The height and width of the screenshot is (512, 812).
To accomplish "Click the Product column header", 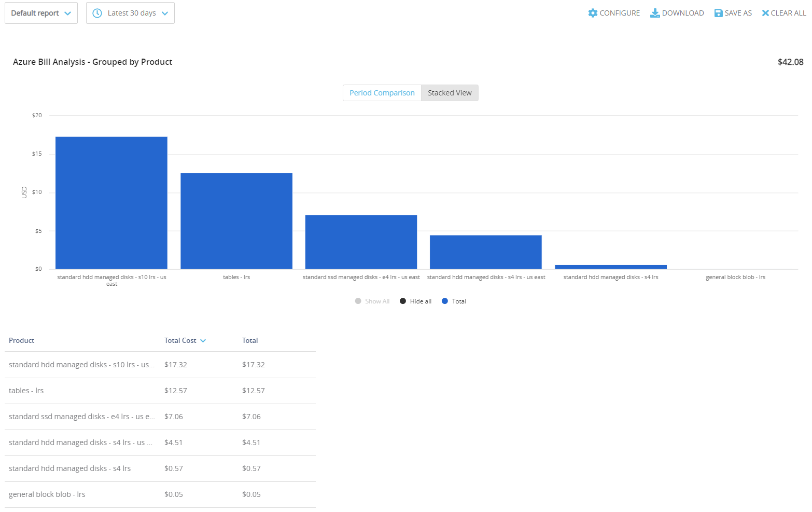I will point(22,341).
